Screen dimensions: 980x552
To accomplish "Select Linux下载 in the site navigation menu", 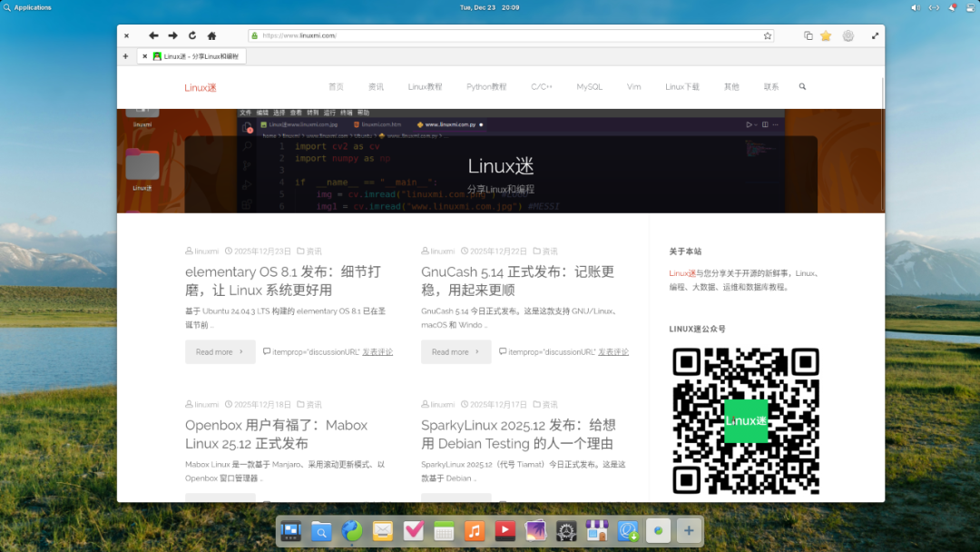I will click(681, 86).
